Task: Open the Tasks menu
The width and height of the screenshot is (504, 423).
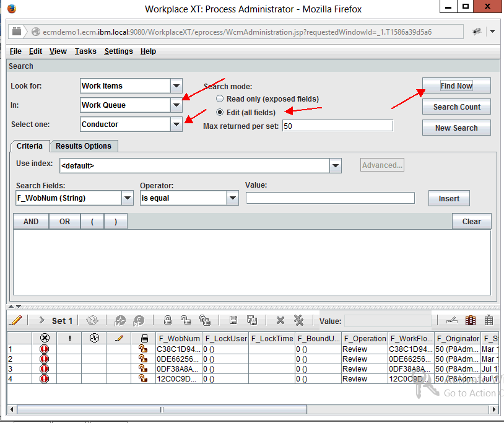Action: tap(85, 51)
